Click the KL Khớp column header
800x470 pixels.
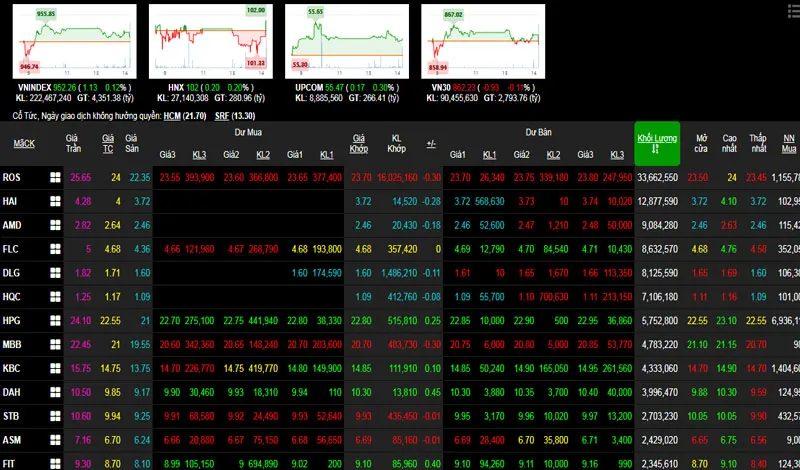[x=396, y=143]
